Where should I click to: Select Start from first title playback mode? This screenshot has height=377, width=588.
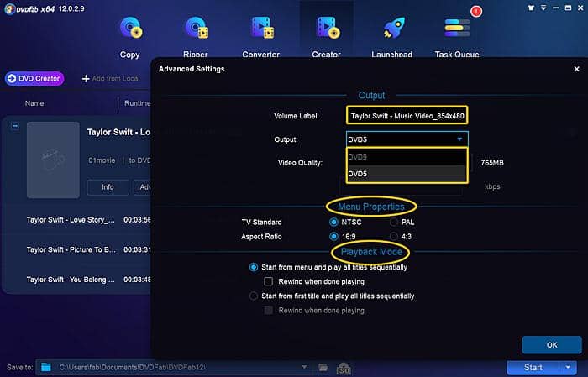click(x=254, y=296)
